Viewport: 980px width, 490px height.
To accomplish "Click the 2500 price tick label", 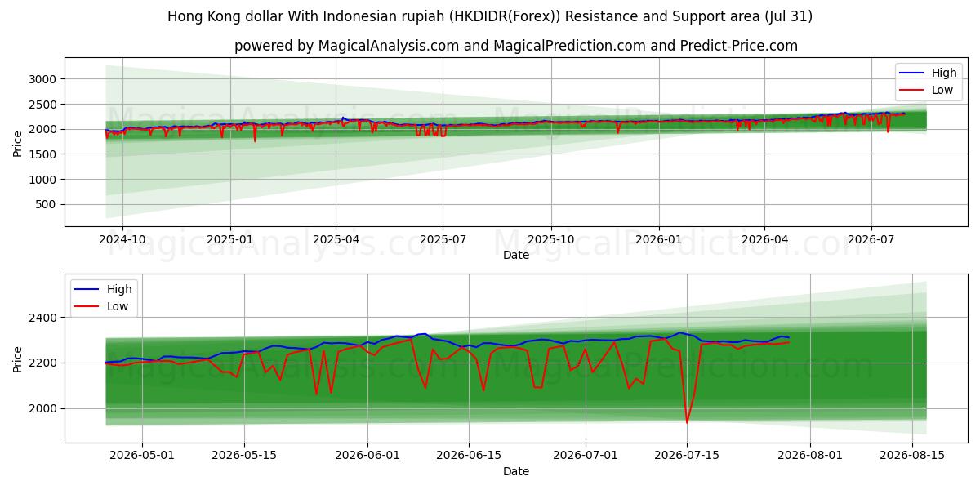I will tap(44, 105).
